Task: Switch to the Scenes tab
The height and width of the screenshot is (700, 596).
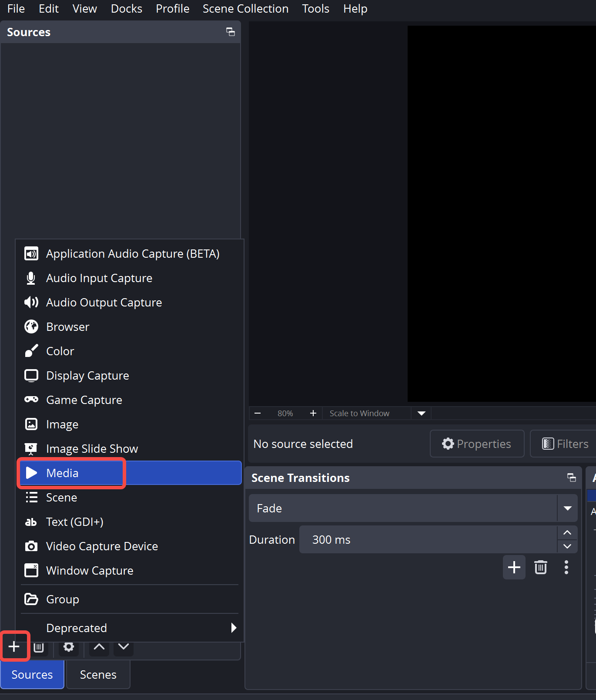Action: pyautogui.click(x=98, y=674)
